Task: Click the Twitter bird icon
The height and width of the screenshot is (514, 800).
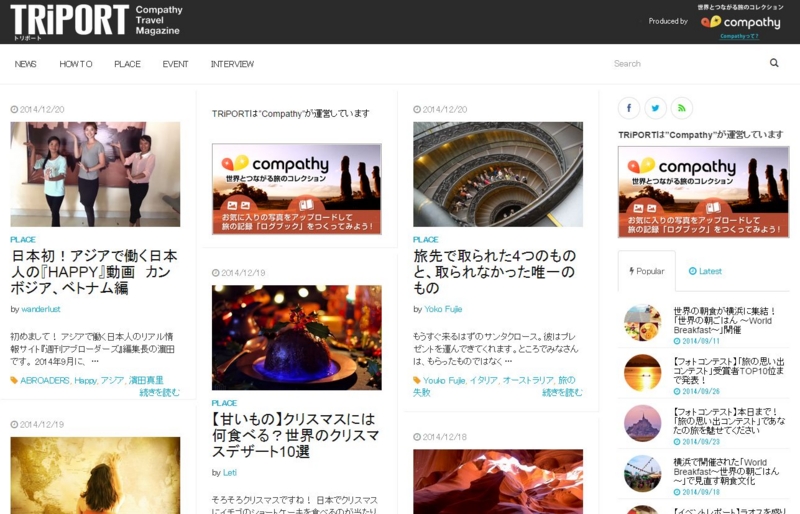Action: click(655, 108)
